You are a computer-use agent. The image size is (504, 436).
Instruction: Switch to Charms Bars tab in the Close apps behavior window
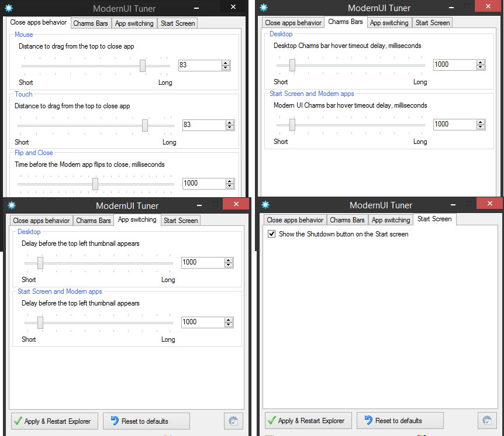[x=91, y=23]
